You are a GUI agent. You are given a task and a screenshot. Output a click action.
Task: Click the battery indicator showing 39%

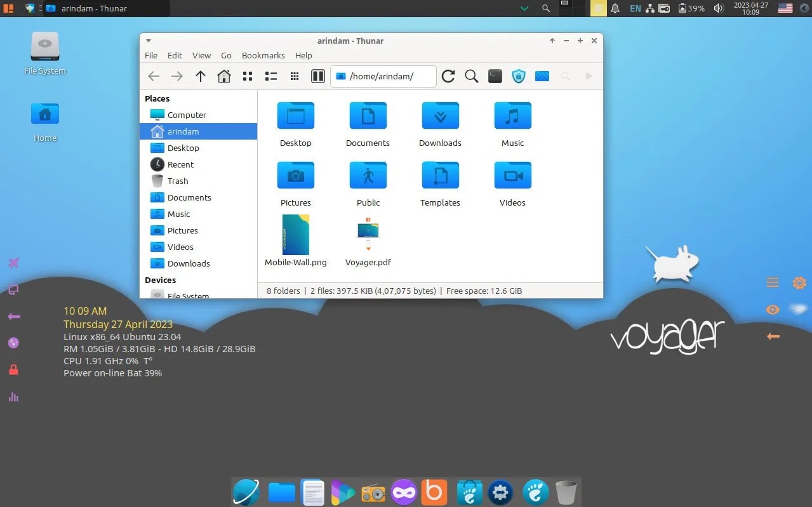[691, 8]
